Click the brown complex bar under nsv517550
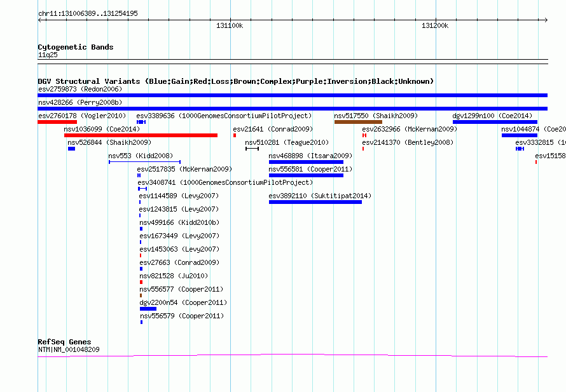 [358, 122]
